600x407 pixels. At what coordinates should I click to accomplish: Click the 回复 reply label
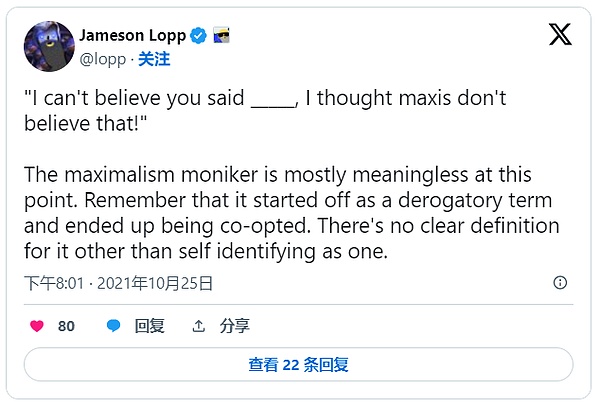click(149, 326)
